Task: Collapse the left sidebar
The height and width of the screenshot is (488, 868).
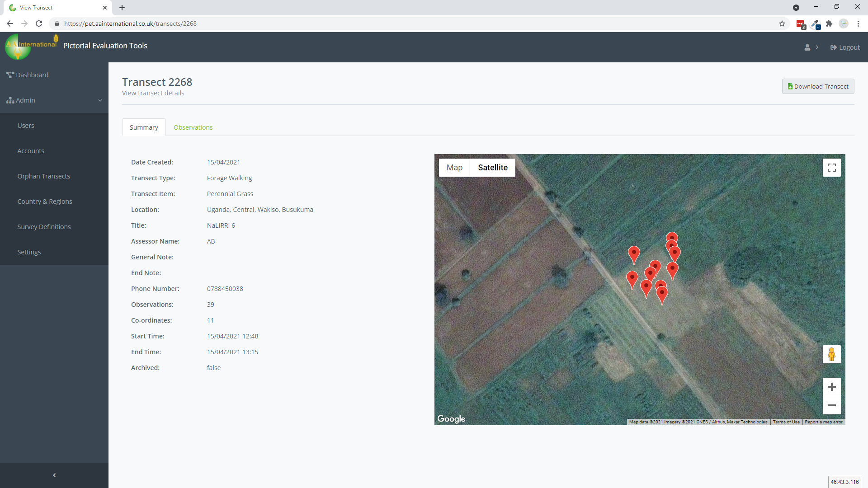Action: (x=54, y=475)
